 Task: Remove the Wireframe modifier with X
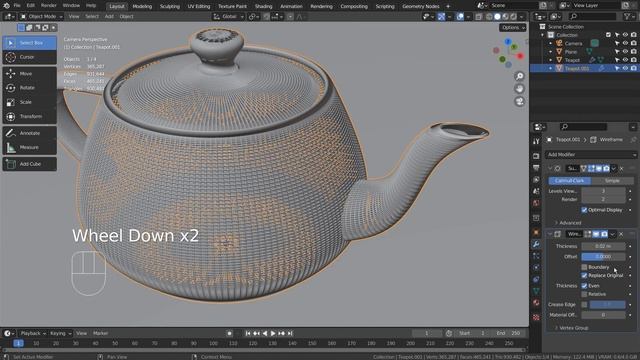621,234
